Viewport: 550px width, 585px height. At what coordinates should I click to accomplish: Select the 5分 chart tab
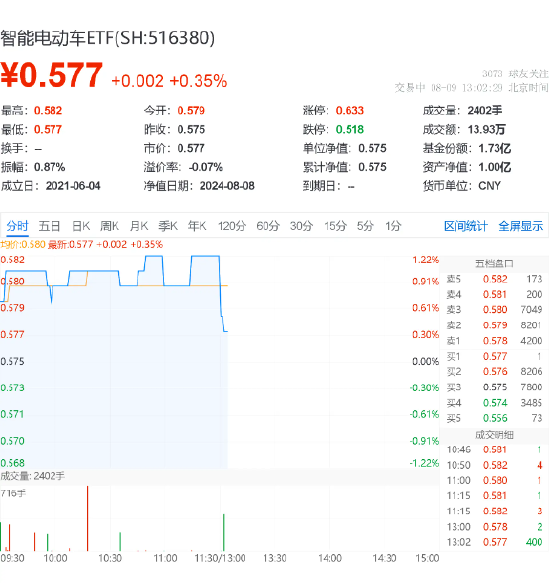tap(365, 226)
